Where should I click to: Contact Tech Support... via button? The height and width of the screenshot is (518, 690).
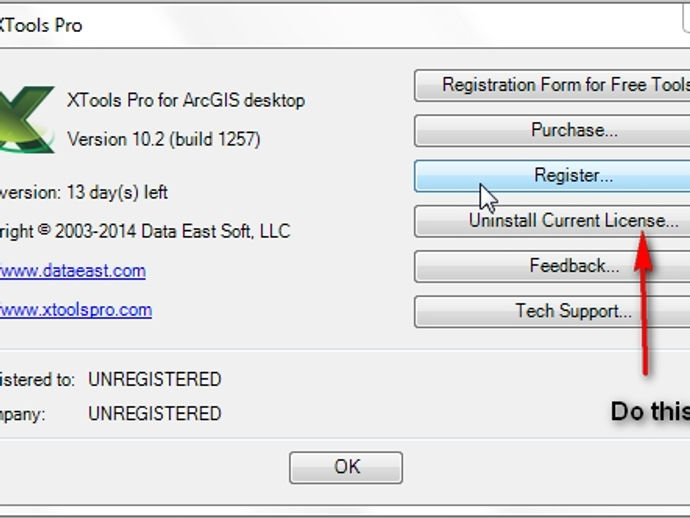tap(554, 311)
